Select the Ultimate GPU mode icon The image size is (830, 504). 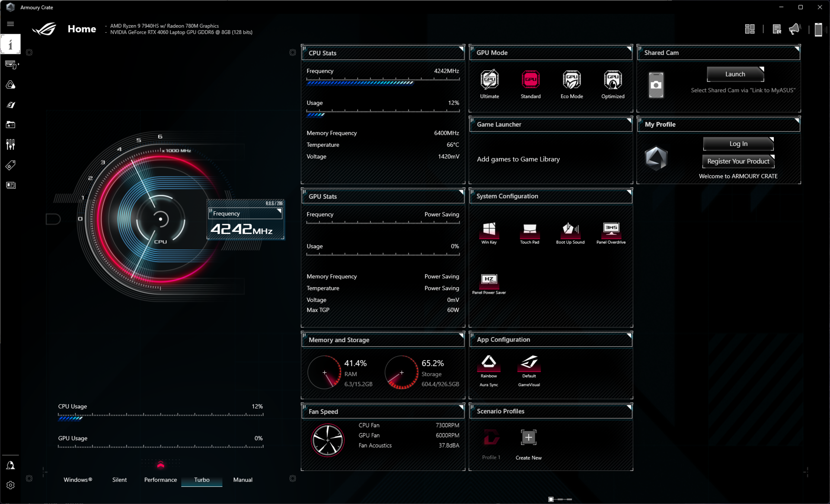point(489,80)
